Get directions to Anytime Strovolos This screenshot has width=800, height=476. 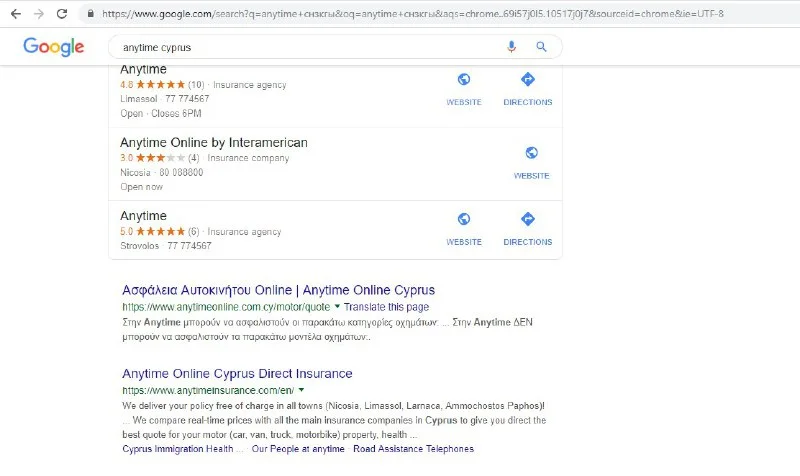(527, 227)
